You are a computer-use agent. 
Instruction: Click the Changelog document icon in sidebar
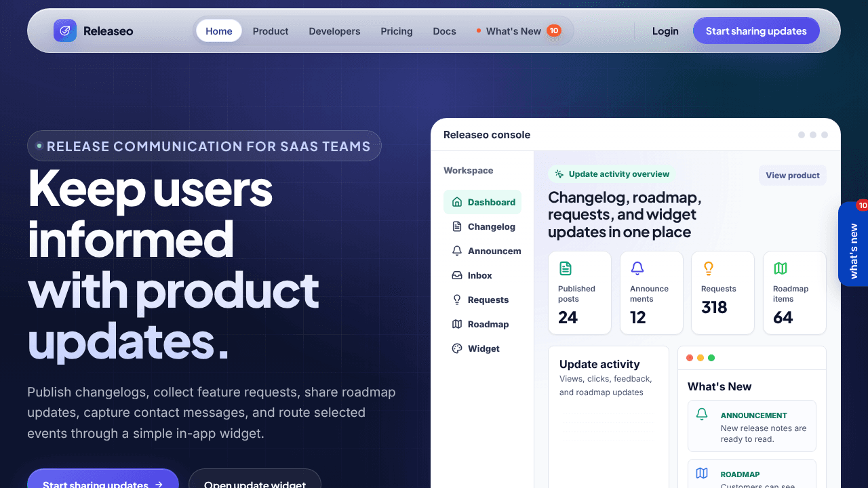pos(457,226)
